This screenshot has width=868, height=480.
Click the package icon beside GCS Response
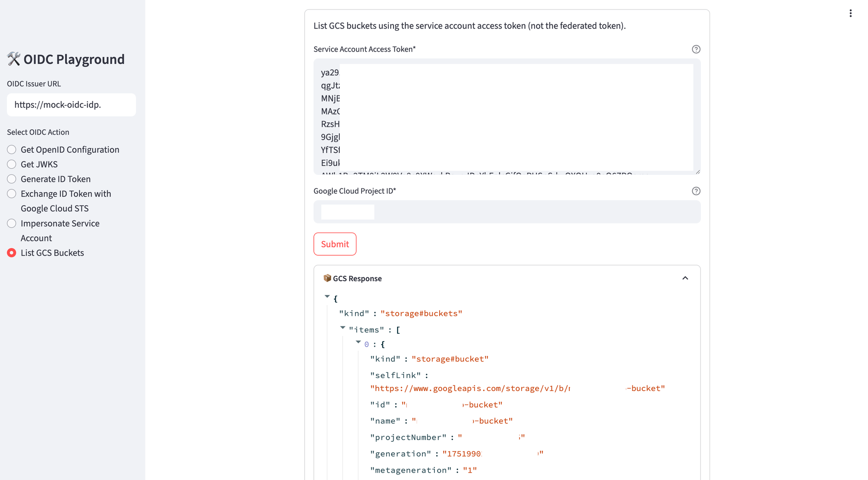tap(327, 278)
